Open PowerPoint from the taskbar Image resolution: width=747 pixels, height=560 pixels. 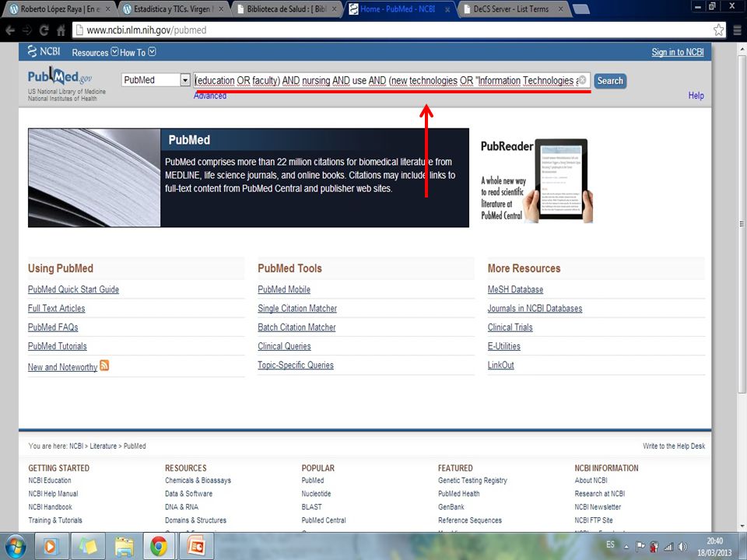195,546
